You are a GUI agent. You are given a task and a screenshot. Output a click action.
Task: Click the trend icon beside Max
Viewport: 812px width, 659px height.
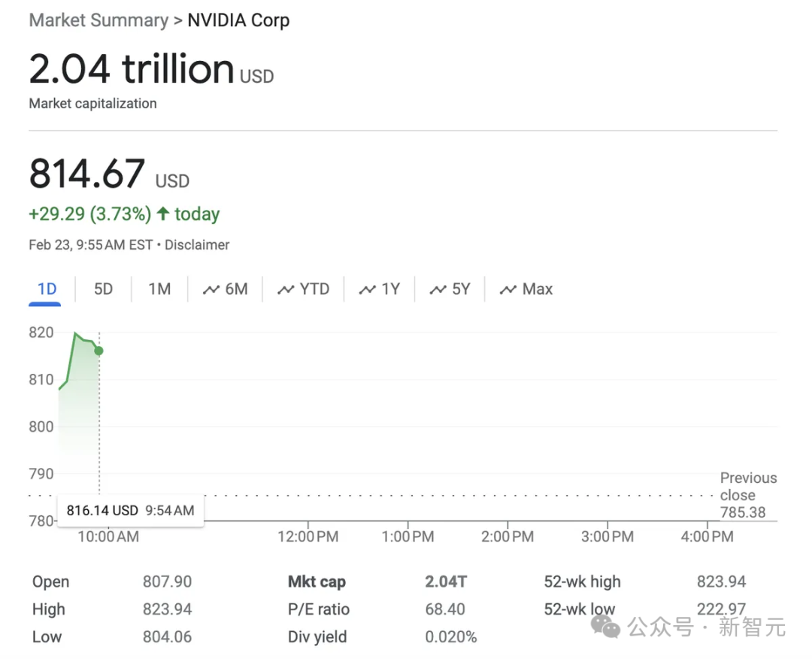508,290
